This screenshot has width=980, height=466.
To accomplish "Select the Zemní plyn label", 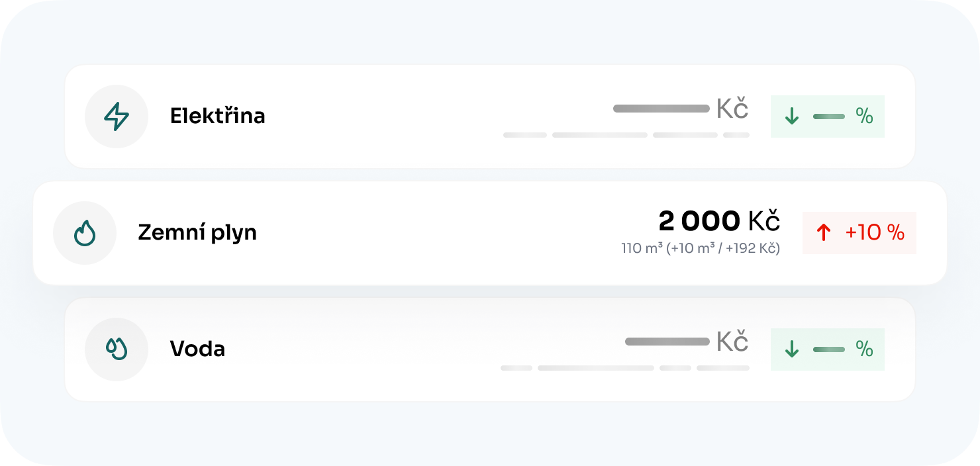I will pos(197,233).
